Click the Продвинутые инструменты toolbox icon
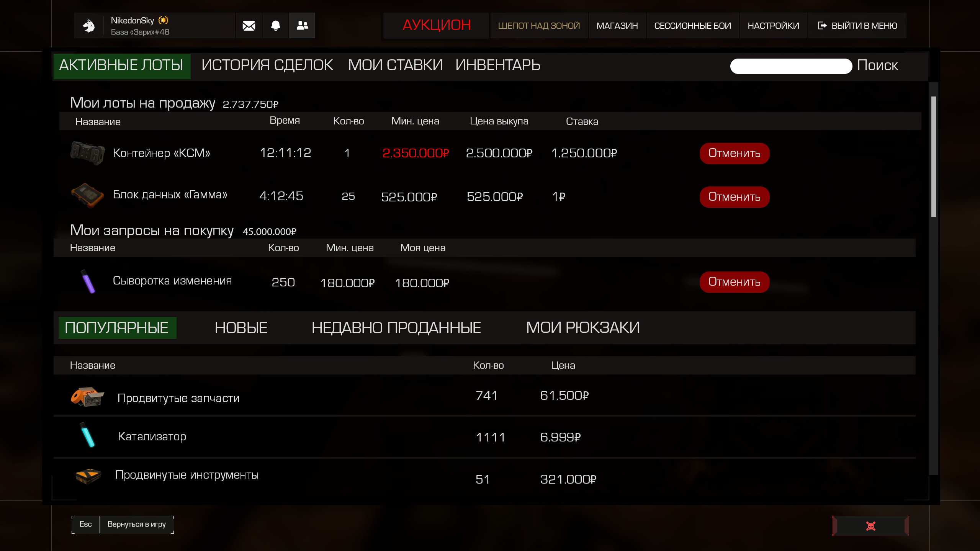The height and width of the screenshot is (551, 980). pyautogui.click(x=88, y=476)
